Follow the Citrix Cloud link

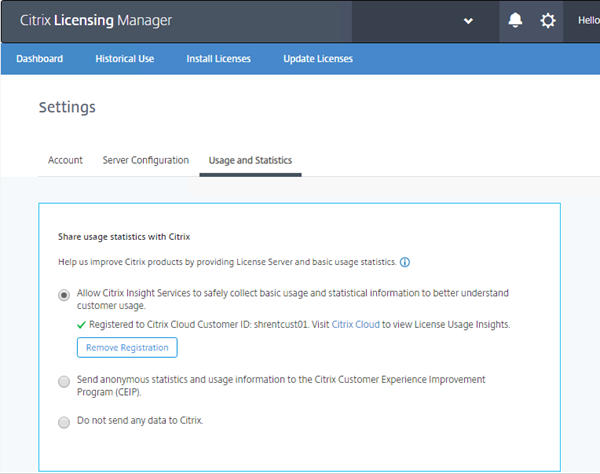coord(355,324)
